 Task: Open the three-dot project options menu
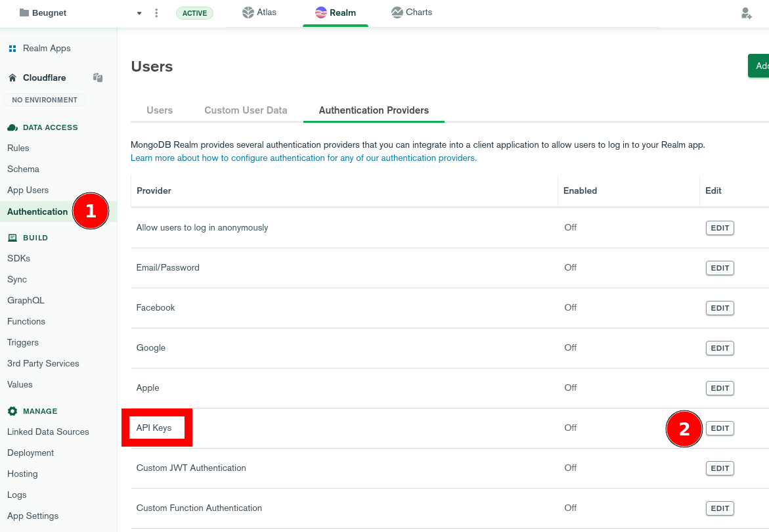click(x=156, y=12)
